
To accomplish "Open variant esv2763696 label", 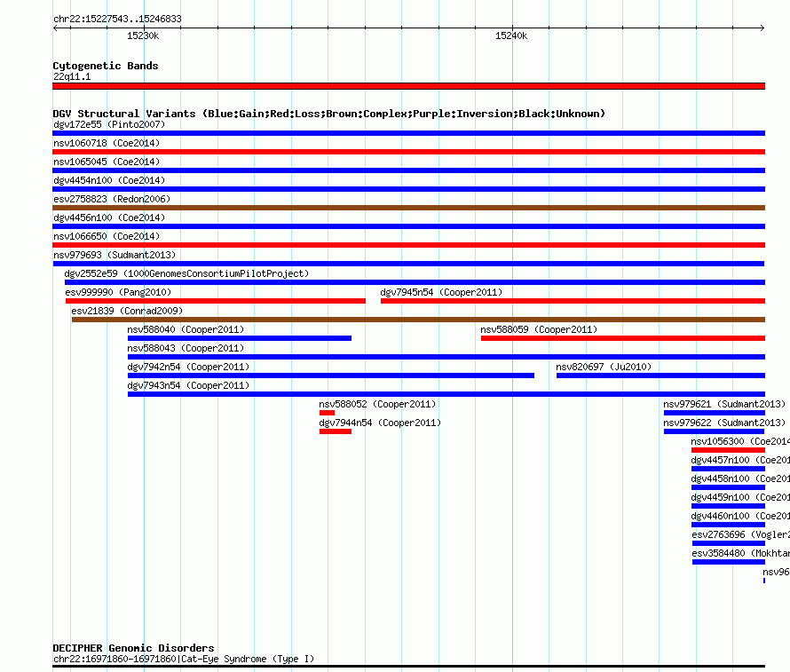I will click(740, 534).
